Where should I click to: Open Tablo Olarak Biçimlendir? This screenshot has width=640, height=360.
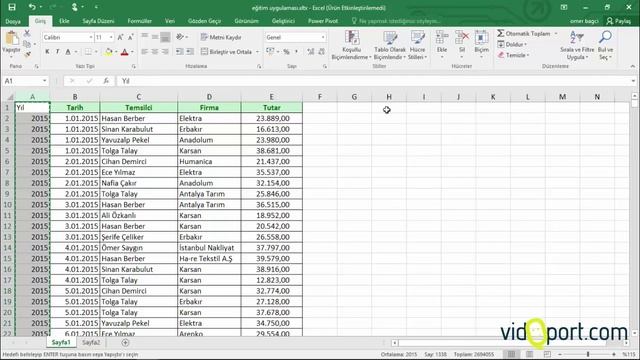point(390,45)
